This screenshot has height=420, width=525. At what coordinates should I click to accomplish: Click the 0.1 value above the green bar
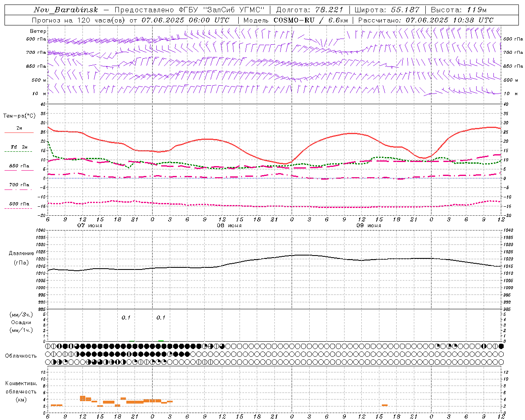pyautogui.click(x=161, y=317)
